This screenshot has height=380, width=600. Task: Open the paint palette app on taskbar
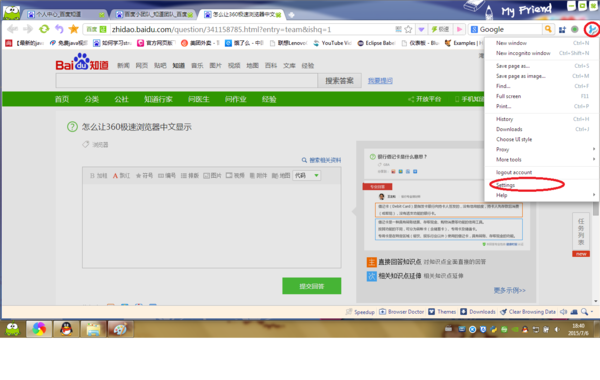(x=120, y=329)
